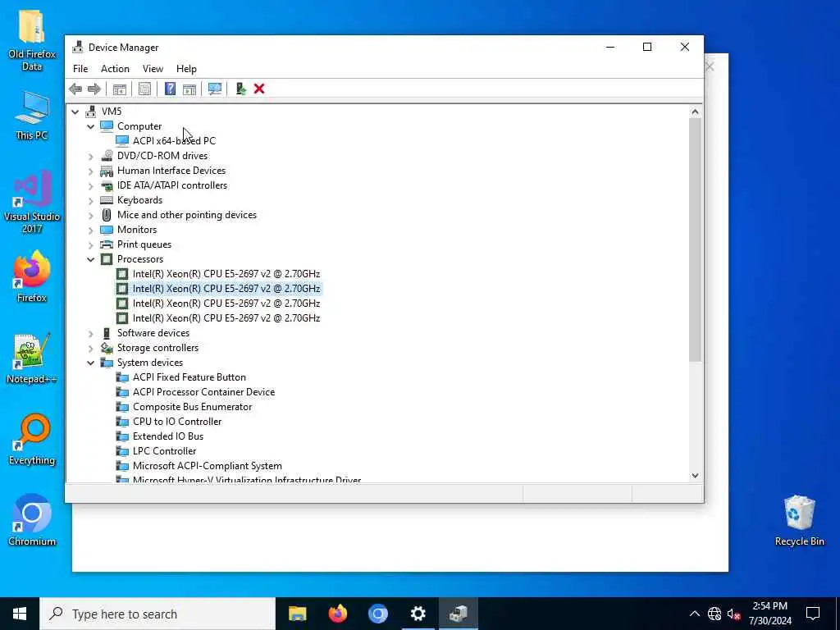Image resolution: width=840 pixels, height=630 pixels.
Task: Open the Action menu
Action: click(x=115, y=69)
